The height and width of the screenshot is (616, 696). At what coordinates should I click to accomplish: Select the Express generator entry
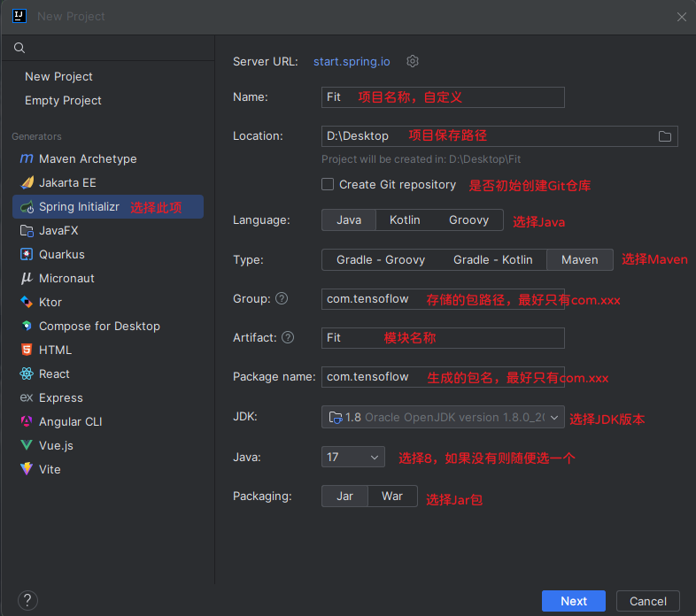coord(108,397)
